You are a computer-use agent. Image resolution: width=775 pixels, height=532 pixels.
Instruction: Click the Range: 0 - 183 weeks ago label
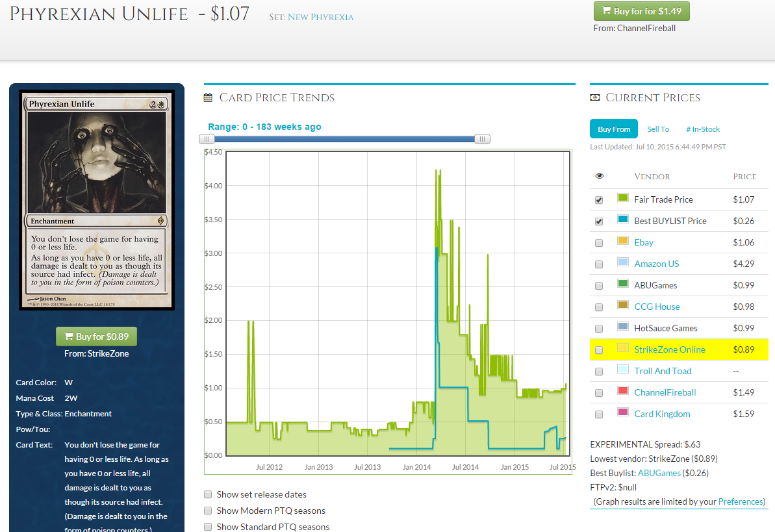(x=264, y=127)
